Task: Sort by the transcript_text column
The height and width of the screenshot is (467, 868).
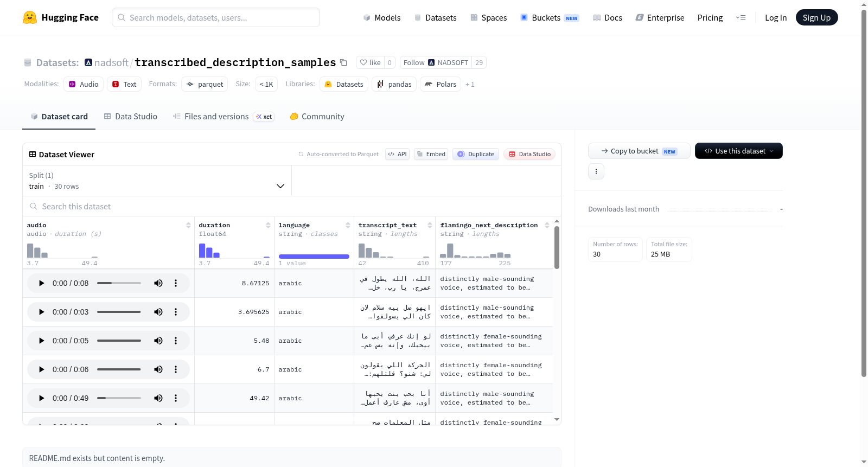Action: [430, 225]
